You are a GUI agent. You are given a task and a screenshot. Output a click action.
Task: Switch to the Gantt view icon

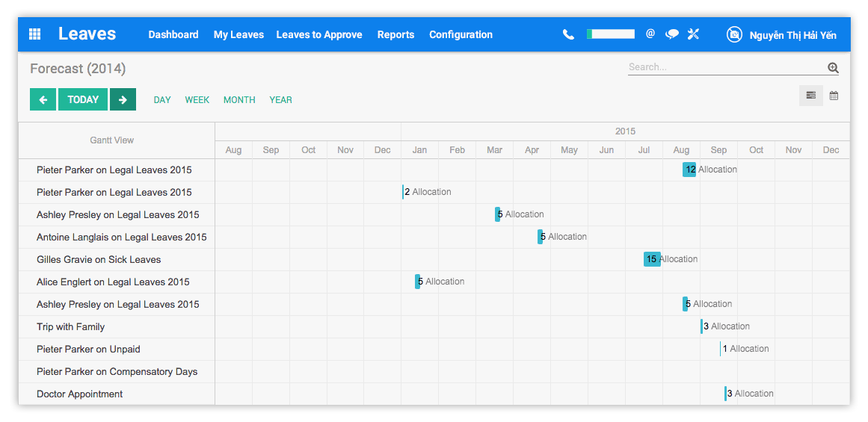(810, 96)
